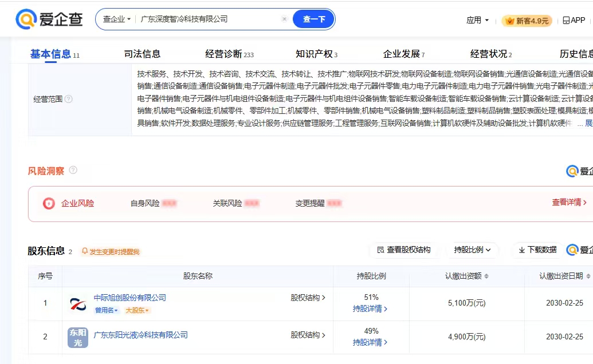Click the 东阳光 logo thumbnail

pyautogui.click(x=78, y=337)
